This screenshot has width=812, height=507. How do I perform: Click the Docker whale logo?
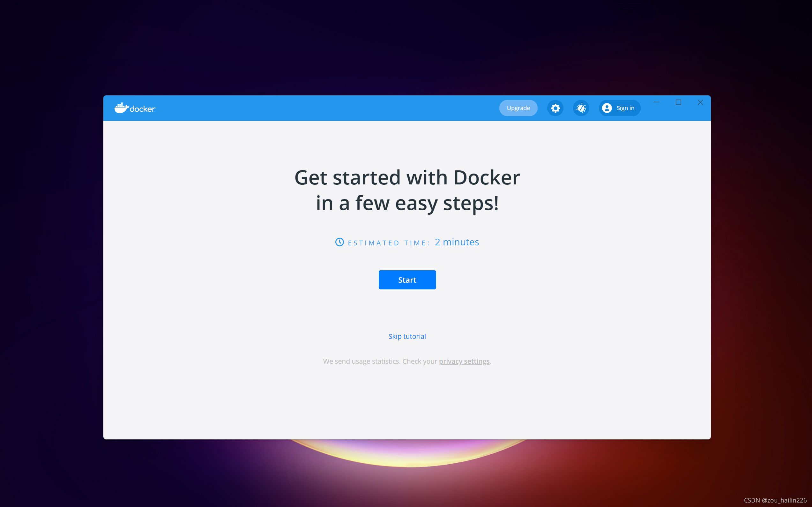pyautogui.click(x=121, y=108)
